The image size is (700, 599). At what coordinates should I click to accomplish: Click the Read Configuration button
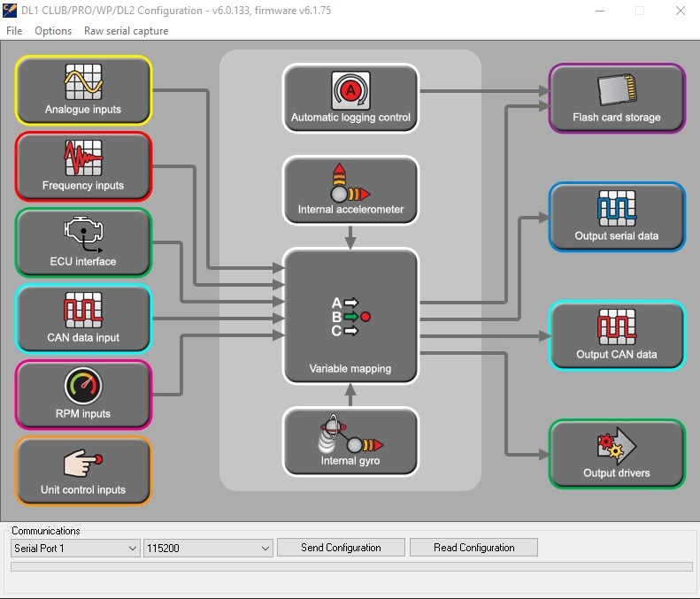[x=473, y=548]
